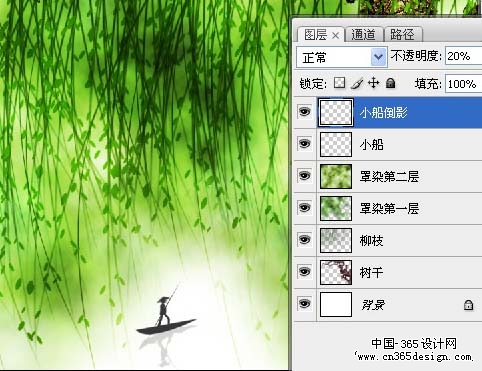
Task: Hide the 小船倒影 layer via eye icon
Action: click(x=304, y=111)
